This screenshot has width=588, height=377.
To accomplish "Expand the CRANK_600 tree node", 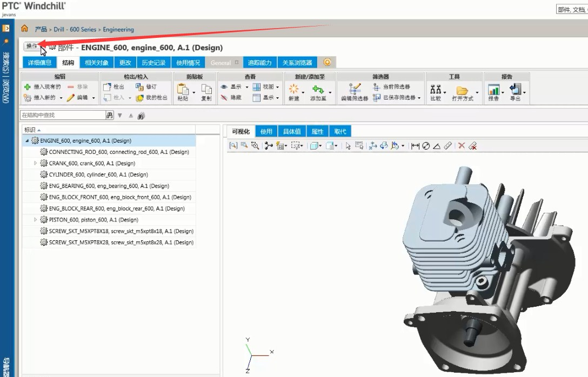I will click(35, 164).
